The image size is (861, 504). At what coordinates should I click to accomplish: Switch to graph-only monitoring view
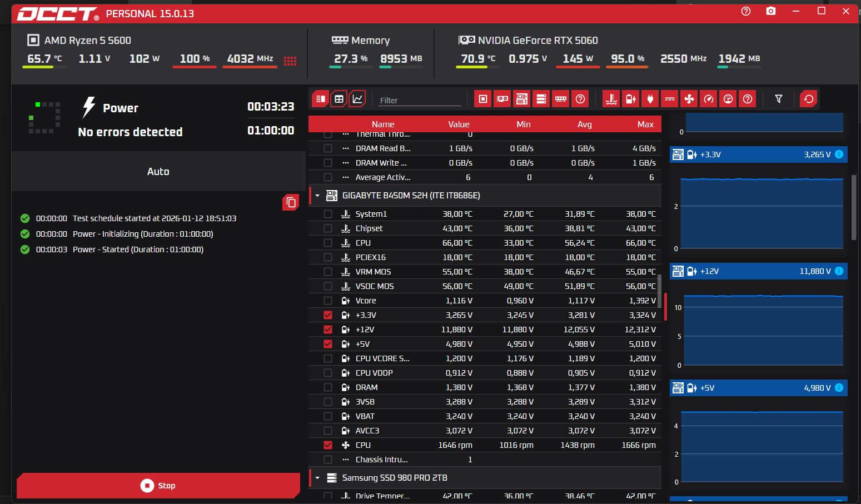tap(357, 99)
